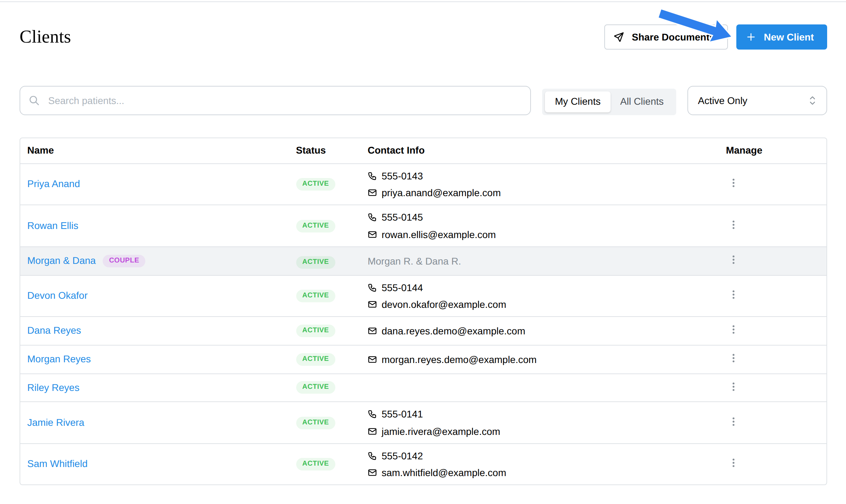Open manage menu for Dana Reyes

(733, 329)
